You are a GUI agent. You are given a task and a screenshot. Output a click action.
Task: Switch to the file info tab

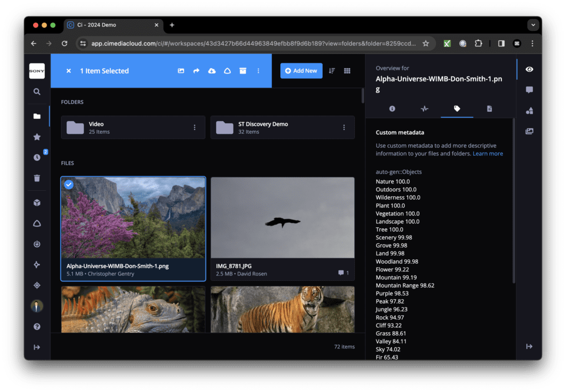click(392, 109)
